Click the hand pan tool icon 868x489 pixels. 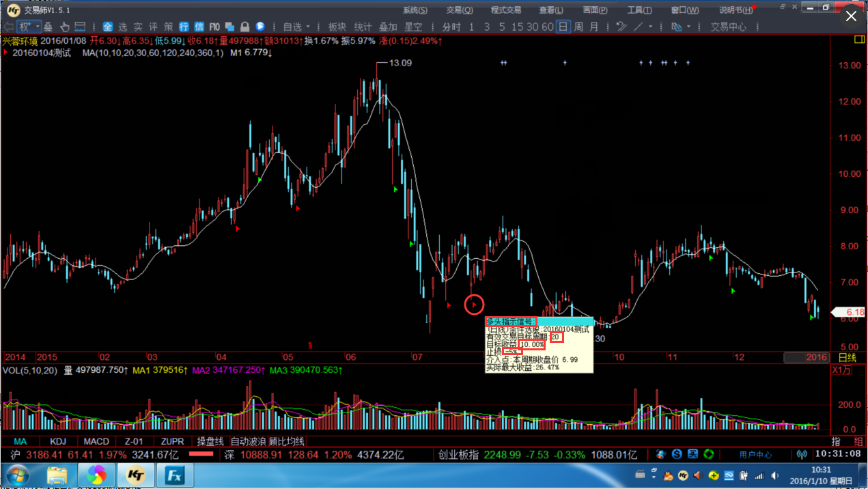[x=65, y=27]
